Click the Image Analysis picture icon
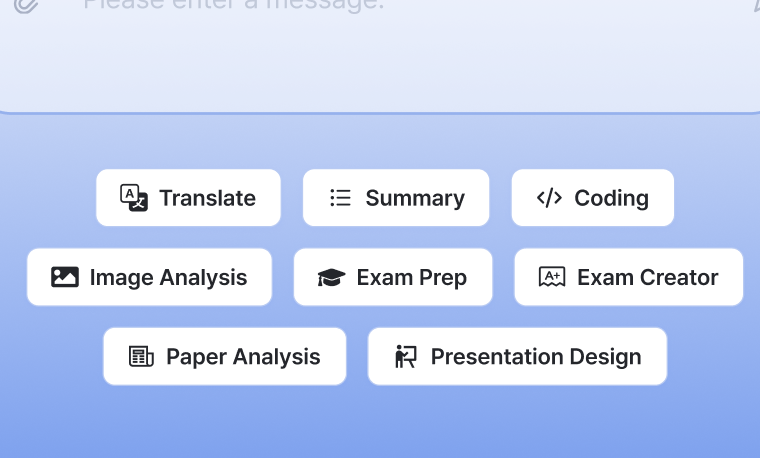 [x=64, y=277]
